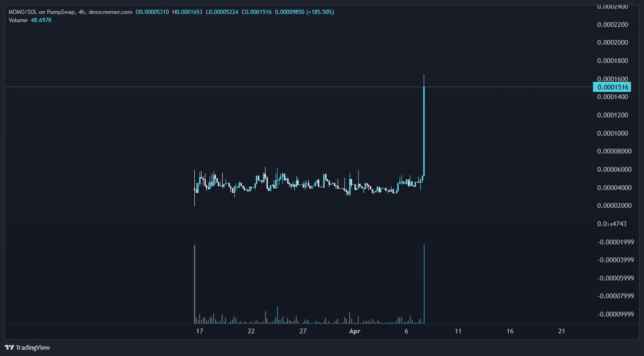Click the open value O0.00005310
This screenshot has width=644, height=356.
coord(153,12)
